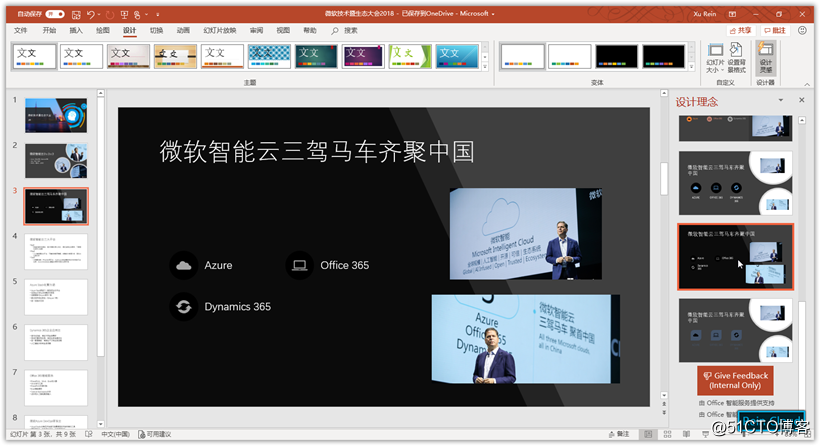
Task: Select the green arrow theme thumbnail
Action: [x=411, y=56]
